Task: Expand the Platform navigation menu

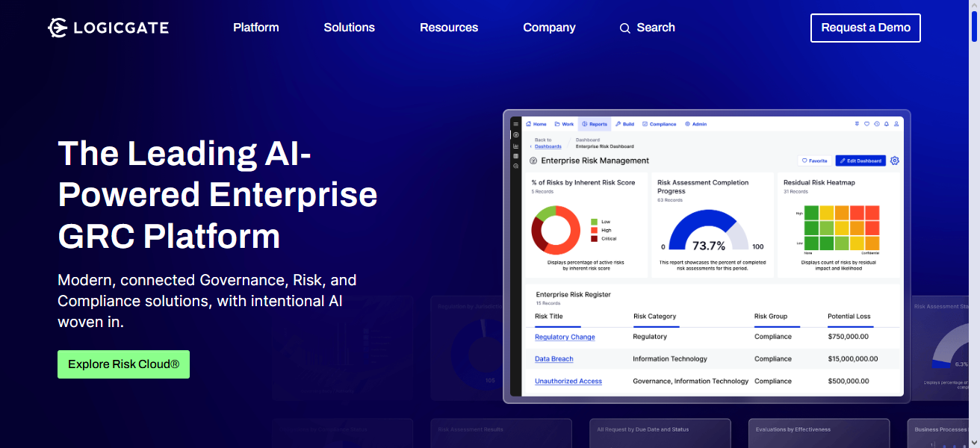Action: [255, 28]
